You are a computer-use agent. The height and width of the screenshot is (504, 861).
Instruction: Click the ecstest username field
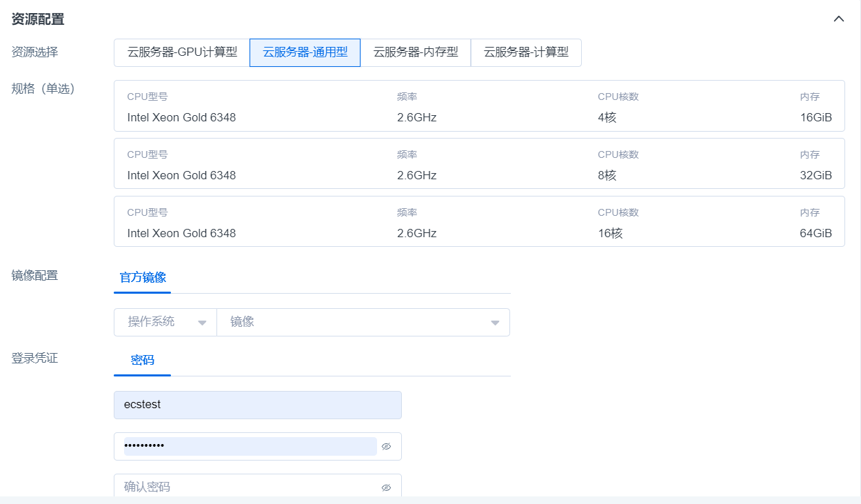pyautogui.click(x=257, y=405)
